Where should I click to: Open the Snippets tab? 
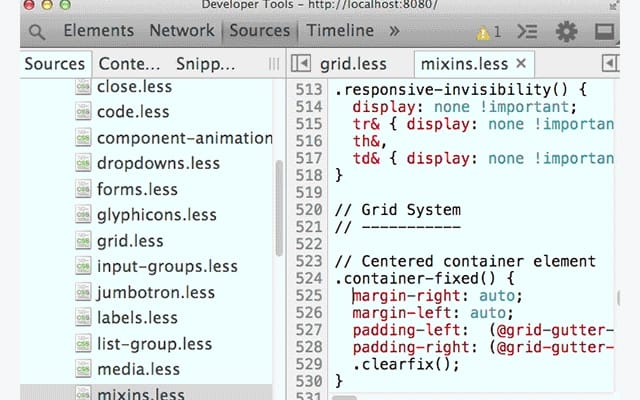(205, 64)
